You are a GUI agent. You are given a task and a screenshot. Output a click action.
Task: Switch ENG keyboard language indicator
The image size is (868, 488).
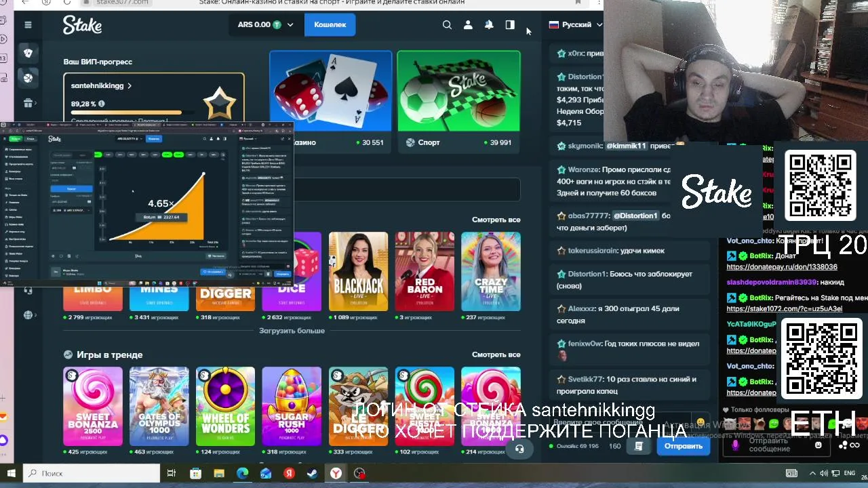tap(849, 473)
